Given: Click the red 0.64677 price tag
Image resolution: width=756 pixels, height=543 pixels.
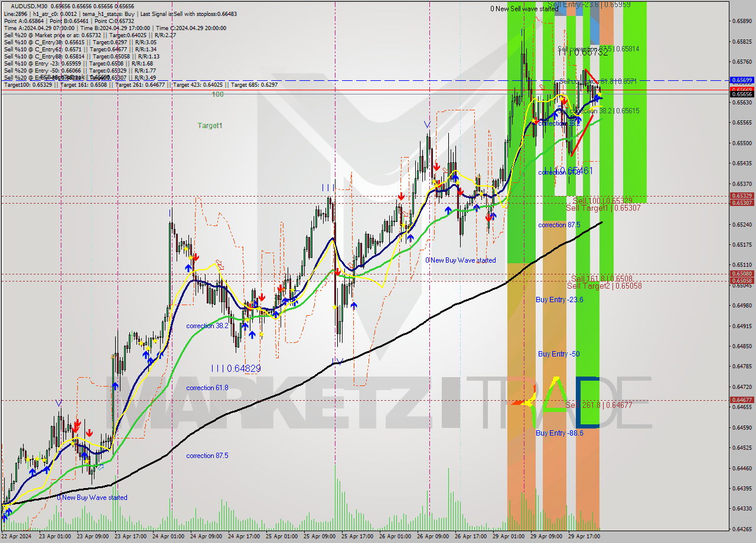Looking at the screenshot, I should pos(742,400).
